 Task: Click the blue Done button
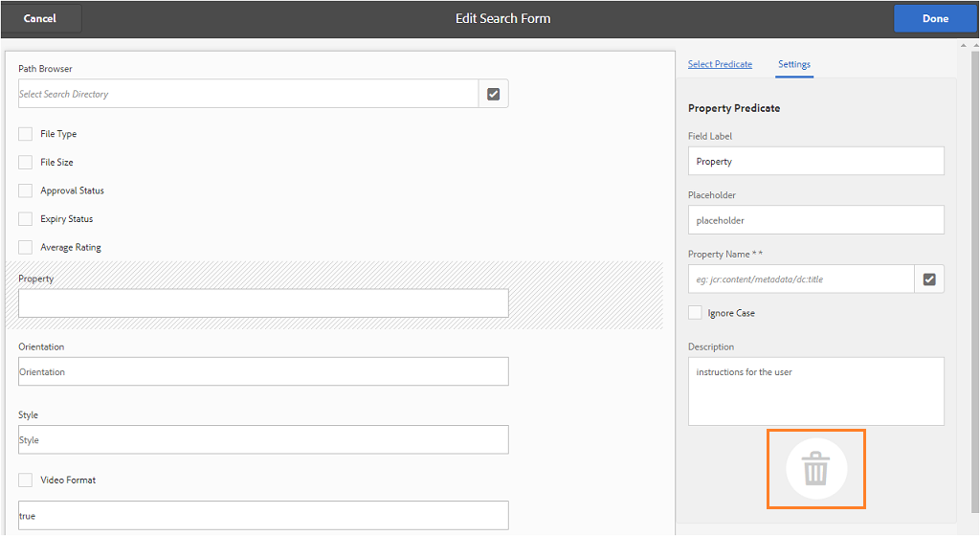[935, 18]
